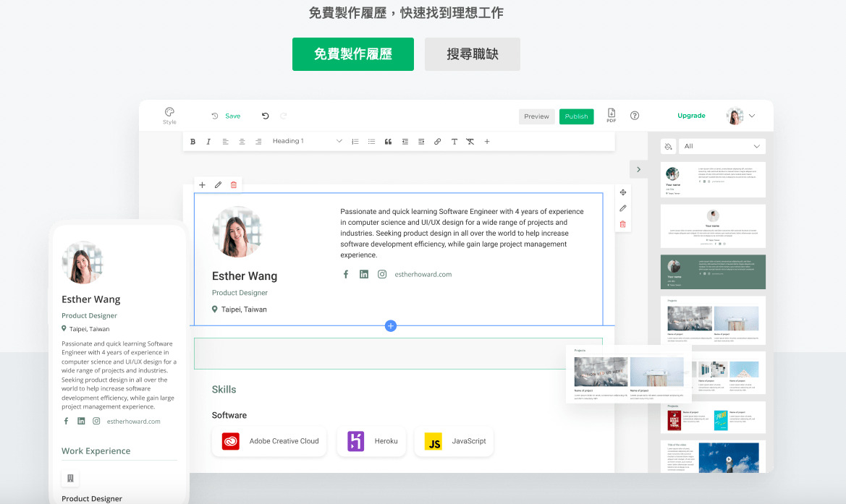Grab the move handle beside the profile block
Viewport: 846px width, 504px height.
coord(623,192)
